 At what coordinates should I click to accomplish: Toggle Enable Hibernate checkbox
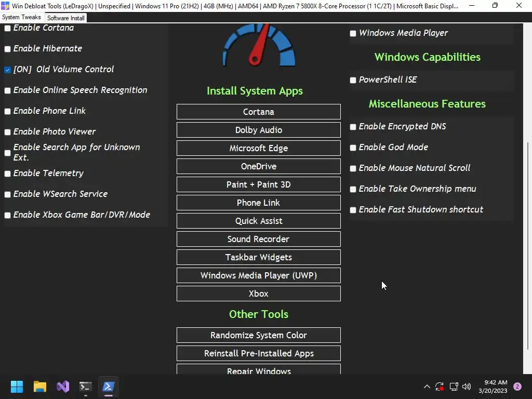(7, 49)
